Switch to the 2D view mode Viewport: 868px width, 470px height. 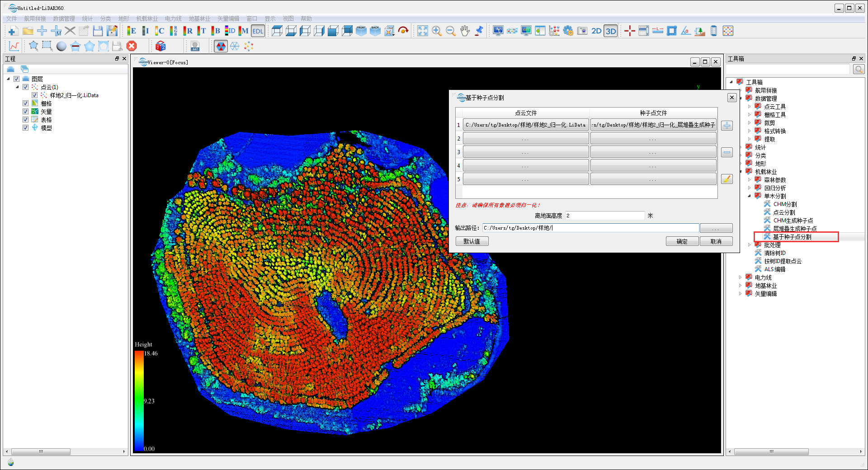[596, 31]
